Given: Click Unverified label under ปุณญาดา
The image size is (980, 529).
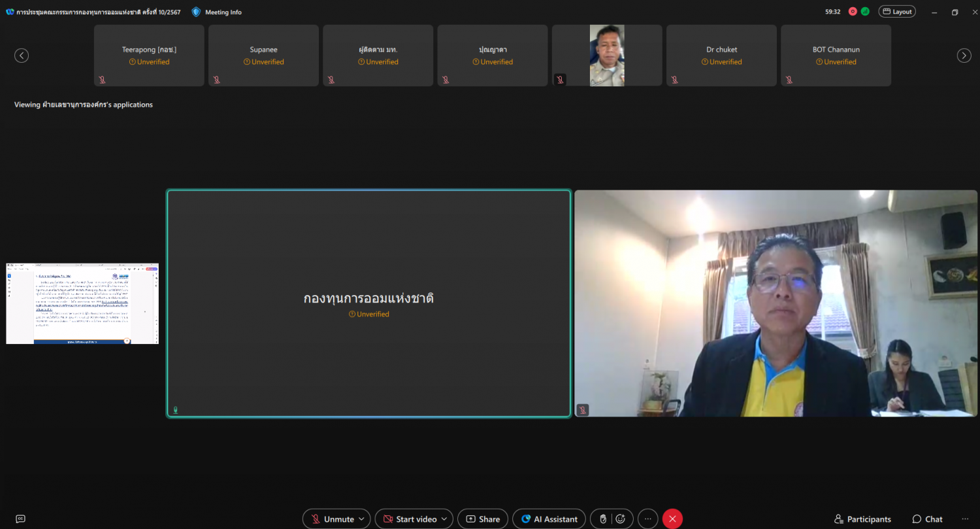Looking at the screenshot, I should pyautogui.click(x=493, y=62).
